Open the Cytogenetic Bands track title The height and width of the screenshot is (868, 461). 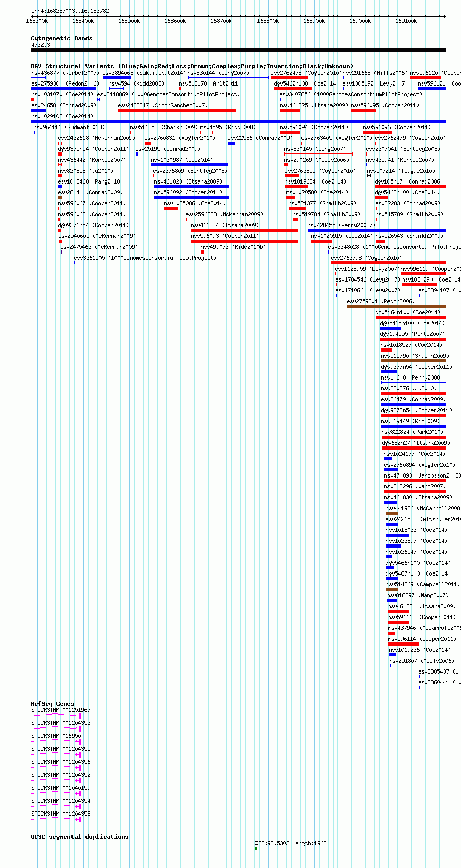click(61, 38)
